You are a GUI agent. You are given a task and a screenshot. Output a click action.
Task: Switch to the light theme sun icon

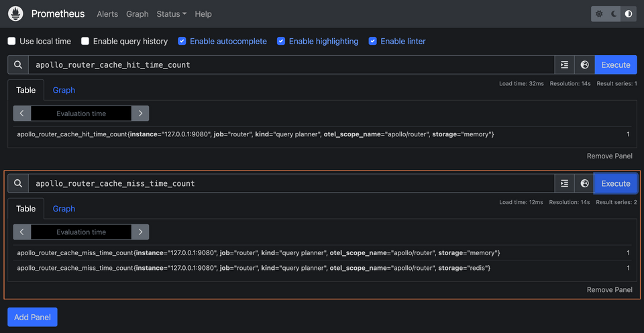coord(599,14)
